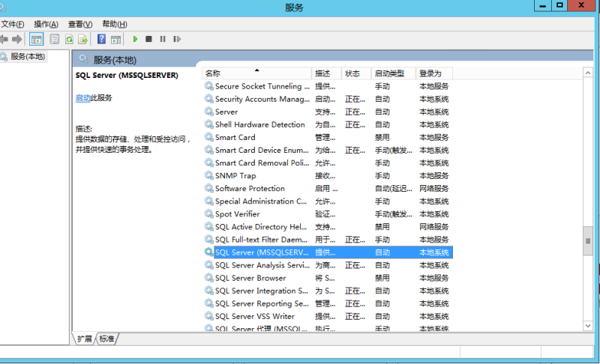Viewport: 600px width, 364px height.
Task: Toggle the Action Pane toolbar icon
Action: click(x=115, y=39)
